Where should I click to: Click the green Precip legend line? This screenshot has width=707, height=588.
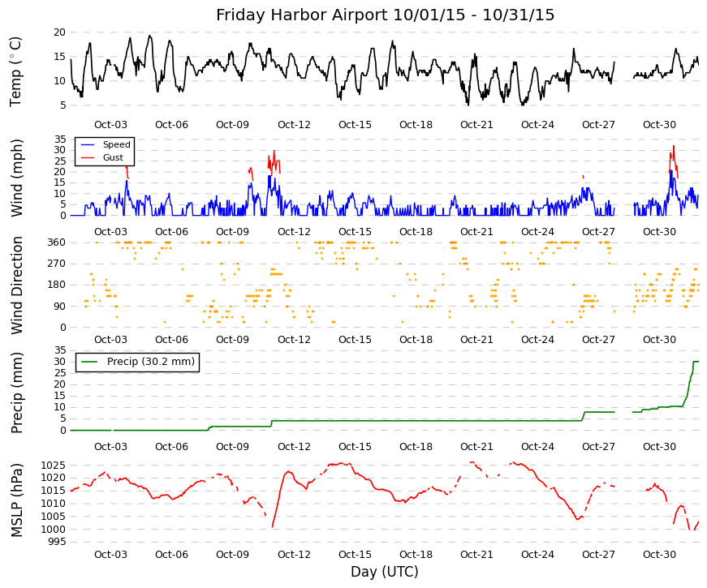click(90, 362)
